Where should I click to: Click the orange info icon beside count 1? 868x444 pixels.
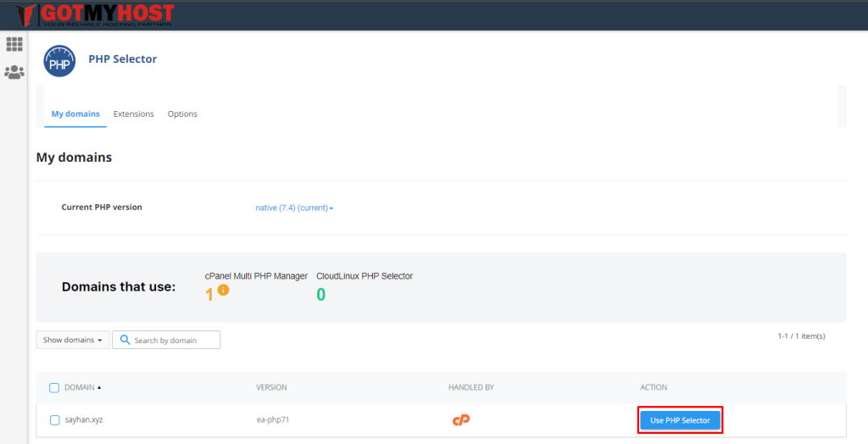click(224, 290)
